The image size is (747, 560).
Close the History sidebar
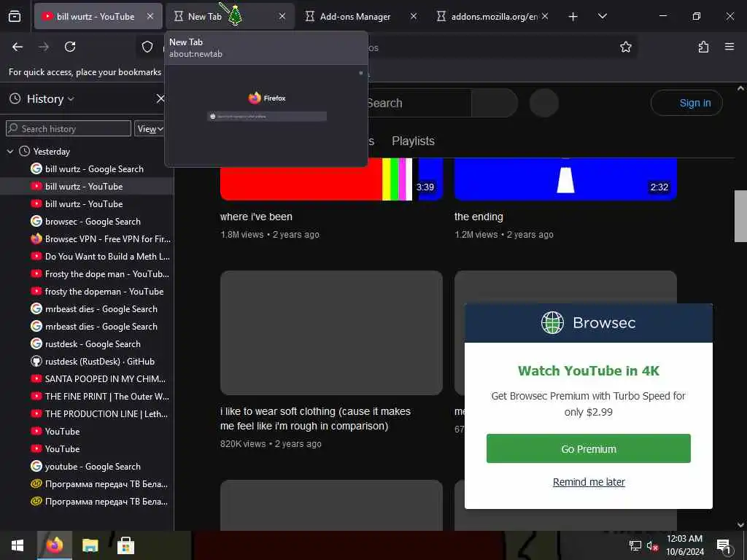click(x=160, y=98)
